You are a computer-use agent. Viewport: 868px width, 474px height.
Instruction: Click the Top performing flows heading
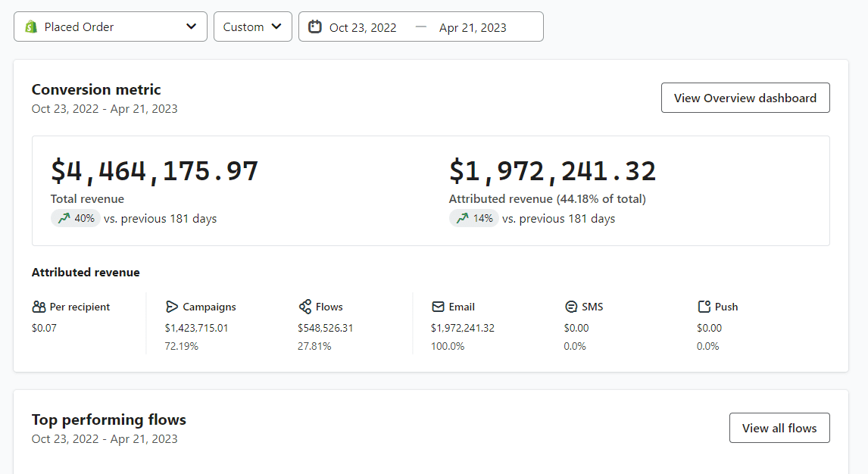[109, 419]
